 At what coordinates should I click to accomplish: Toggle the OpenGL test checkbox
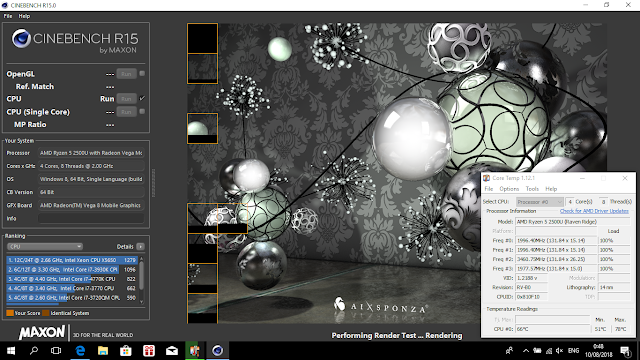click(142, 74)
